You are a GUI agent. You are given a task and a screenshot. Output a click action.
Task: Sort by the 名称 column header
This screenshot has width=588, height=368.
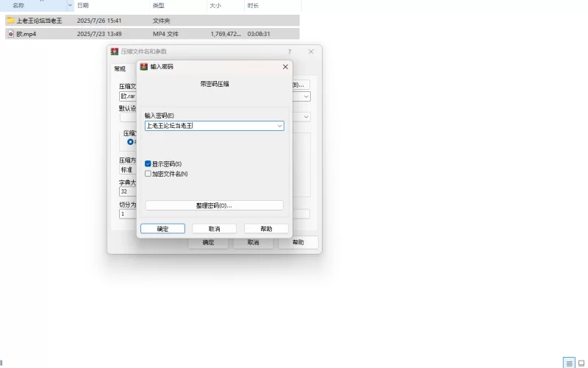(x=18, y=5)
